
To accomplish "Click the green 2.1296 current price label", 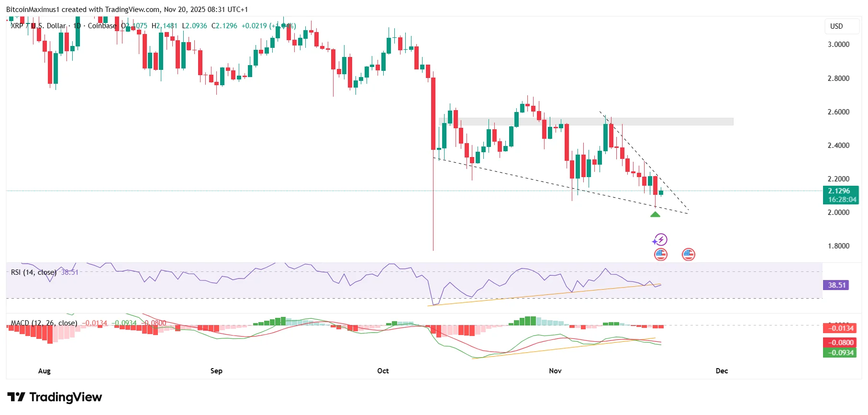I will point(841,191).
